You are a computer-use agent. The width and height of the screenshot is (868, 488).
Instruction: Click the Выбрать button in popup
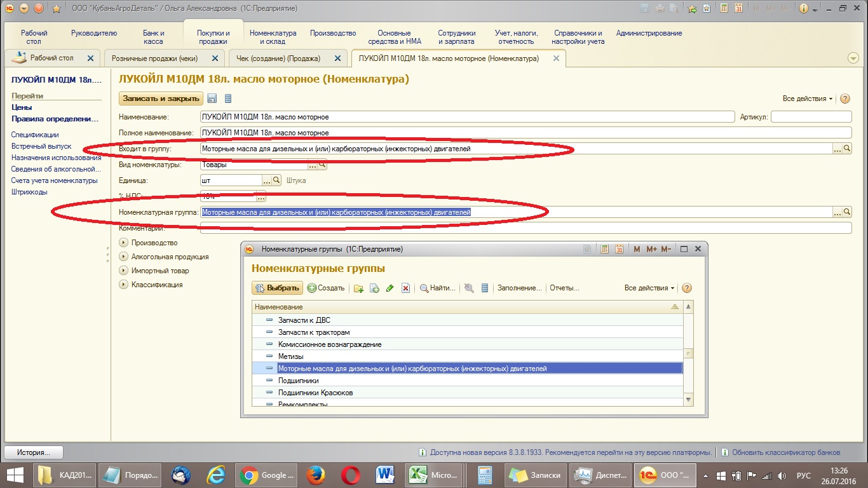coord(277,288)
